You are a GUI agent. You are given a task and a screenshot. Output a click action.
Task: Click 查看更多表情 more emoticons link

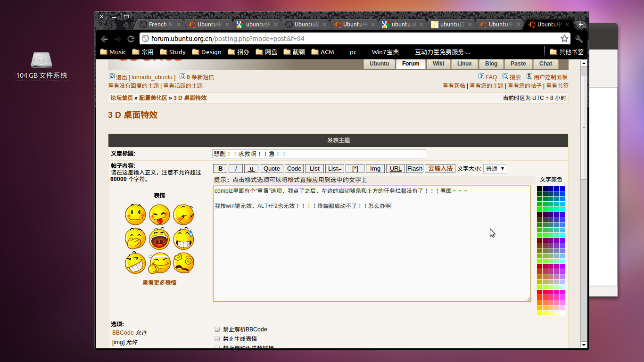coord(159,283)
